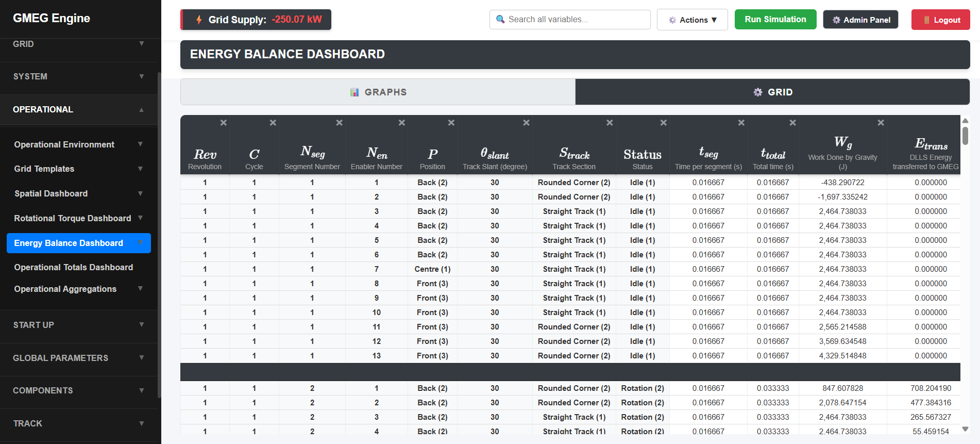Viewport: 980px width, 444px height.
Task: Remove the Work Done by Gravity column
Action: pos(881,123)
